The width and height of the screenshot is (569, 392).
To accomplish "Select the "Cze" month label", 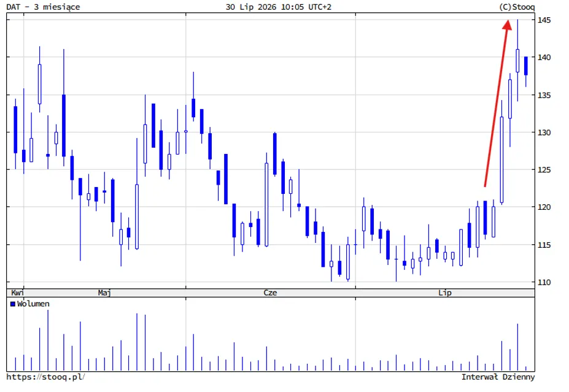I will 270,293.
